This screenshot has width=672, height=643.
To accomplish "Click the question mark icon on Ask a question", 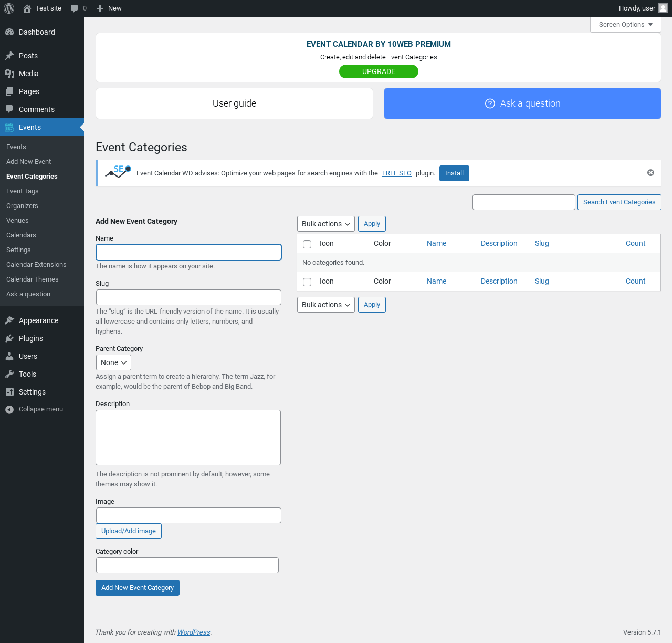I will [490, 103].
